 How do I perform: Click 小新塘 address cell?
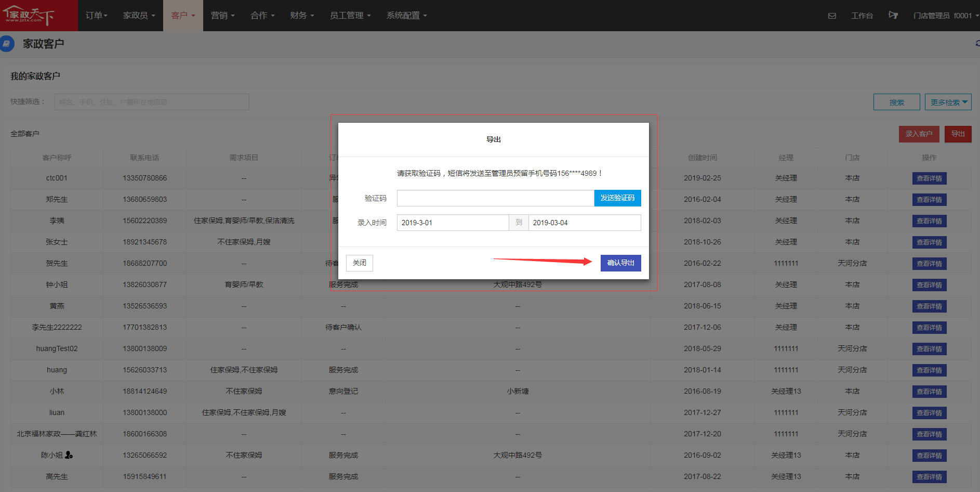coord(518,391)
